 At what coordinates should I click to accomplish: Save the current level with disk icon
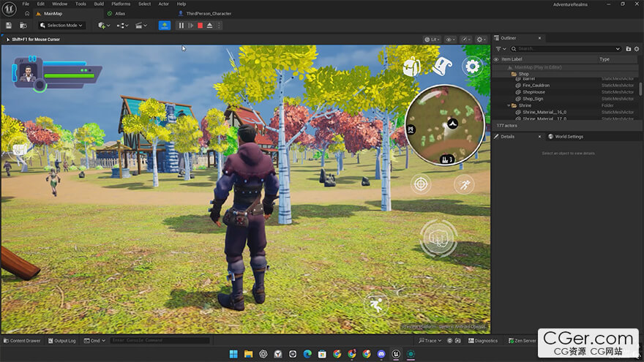click(x=9, y=26)
